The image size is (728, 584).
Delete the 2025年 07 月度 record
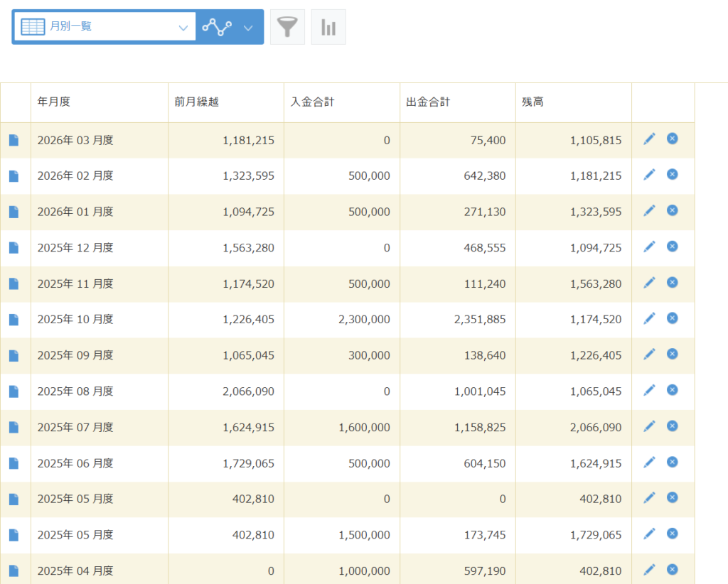672,426
